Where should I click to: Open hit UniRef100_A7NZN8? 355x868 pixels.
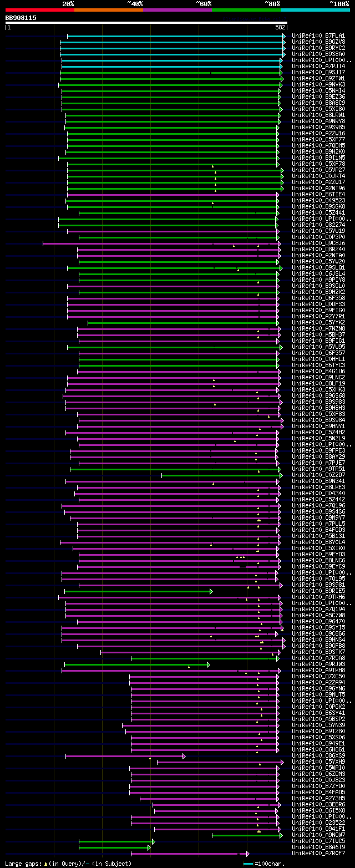tap(318, 329)
